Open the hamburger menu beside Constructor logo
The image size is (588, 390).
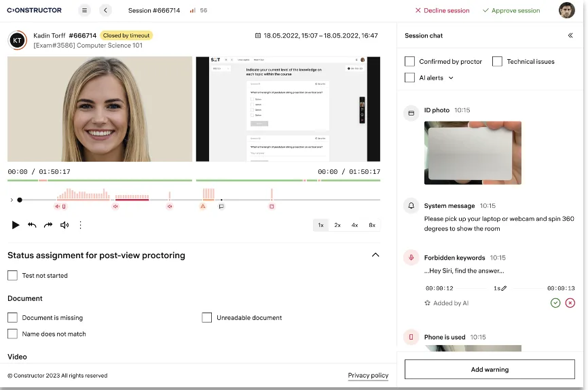coord(84,10)
